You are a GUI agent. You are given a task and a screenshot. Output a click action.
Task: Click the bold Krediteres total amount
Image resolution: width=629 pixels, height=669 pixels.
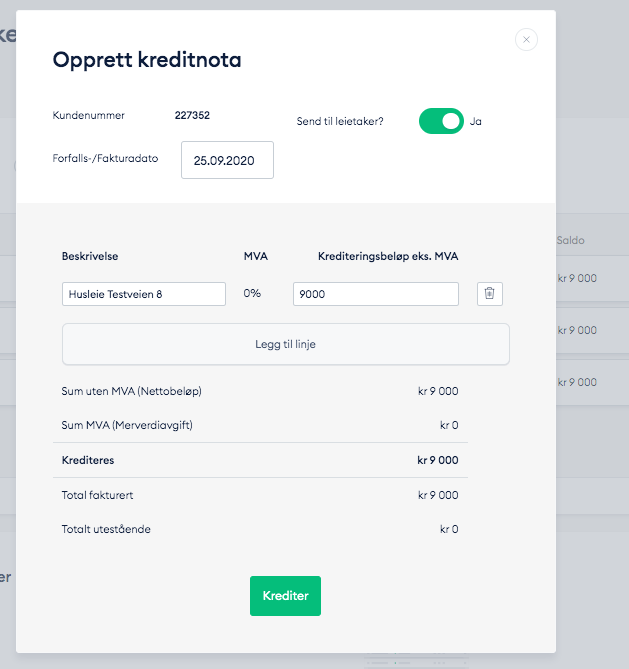click(x=437, y=461)
